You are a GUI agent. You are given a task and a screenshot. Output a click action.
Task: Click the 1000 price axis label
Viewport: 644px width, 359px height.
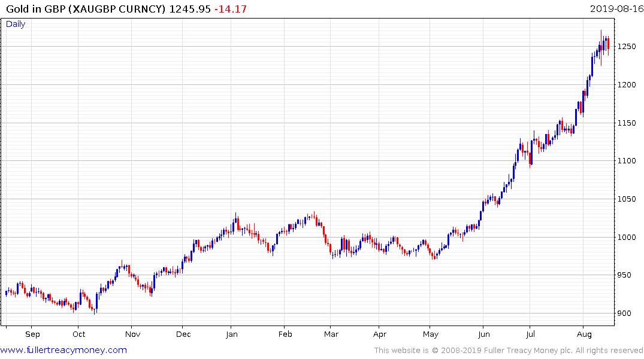click(627, 237)
